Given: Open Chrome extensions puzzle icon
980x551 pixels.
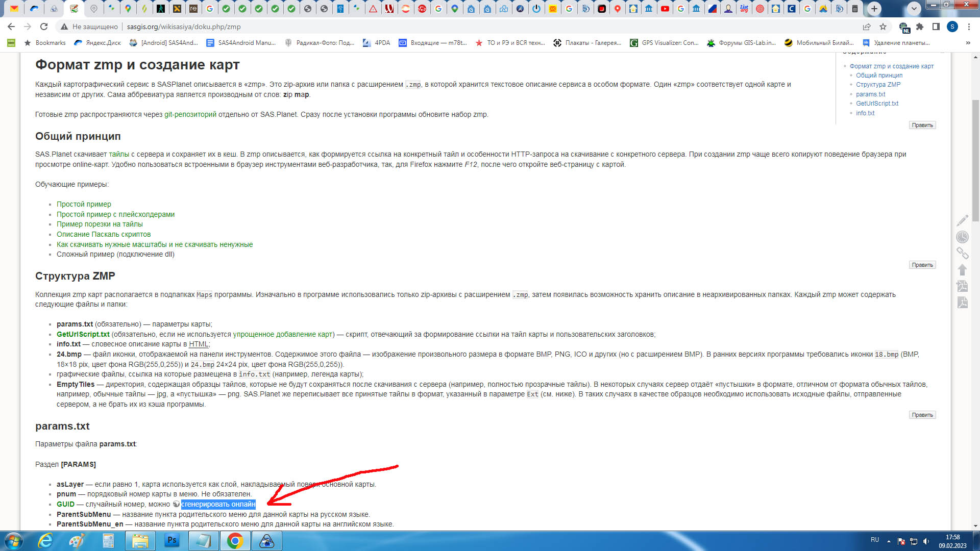Looking at the screenshot, I should [x=920, y=27].
